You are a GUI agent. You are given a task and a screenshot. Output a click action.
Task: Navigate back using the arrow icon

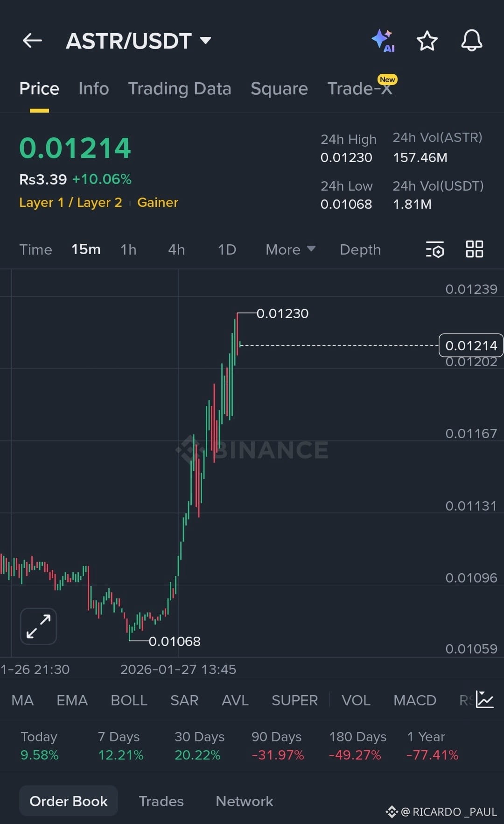tap(32, 41)
